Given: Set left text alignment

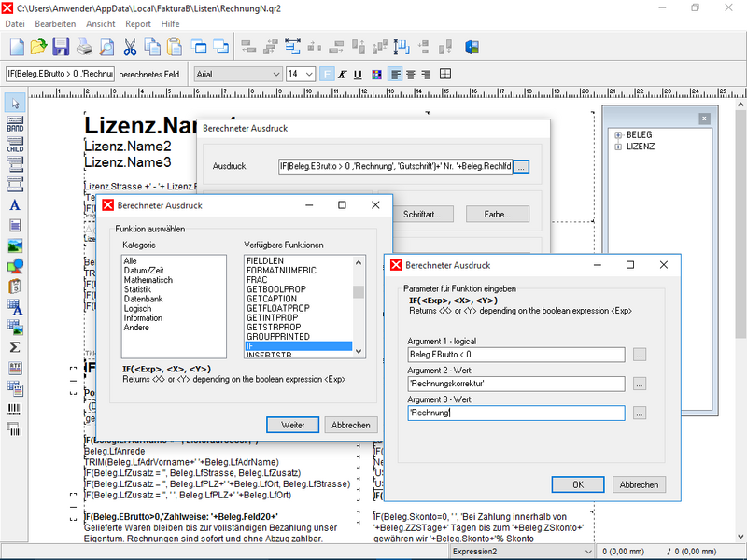Looking at the screenshot, I should (395, 75).
